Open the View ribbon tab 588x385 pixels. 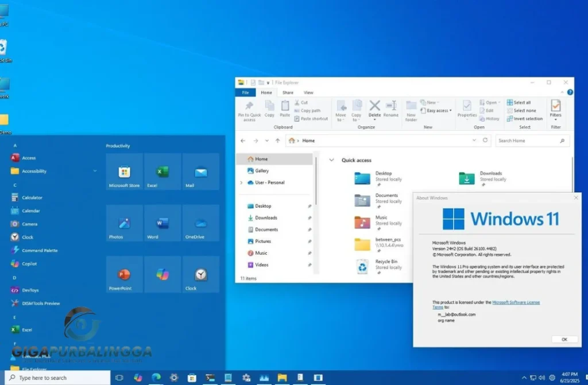308,92
